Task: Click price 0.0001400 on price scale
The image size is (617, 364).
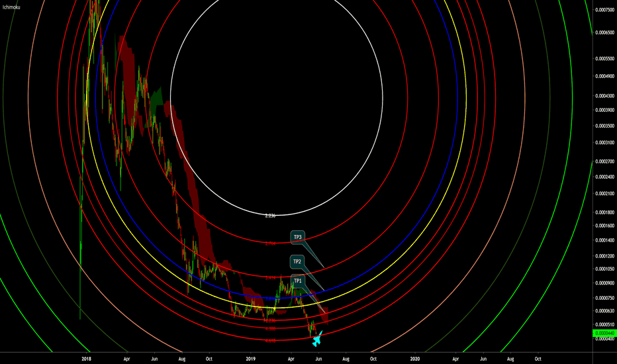Action: [x=605, y=240]
